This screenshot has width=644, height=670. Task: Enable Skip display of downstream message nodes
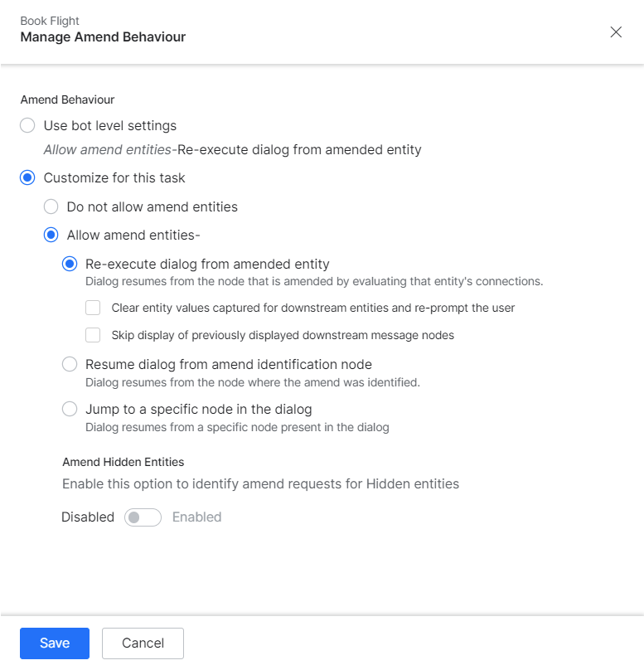pos(93,336)
